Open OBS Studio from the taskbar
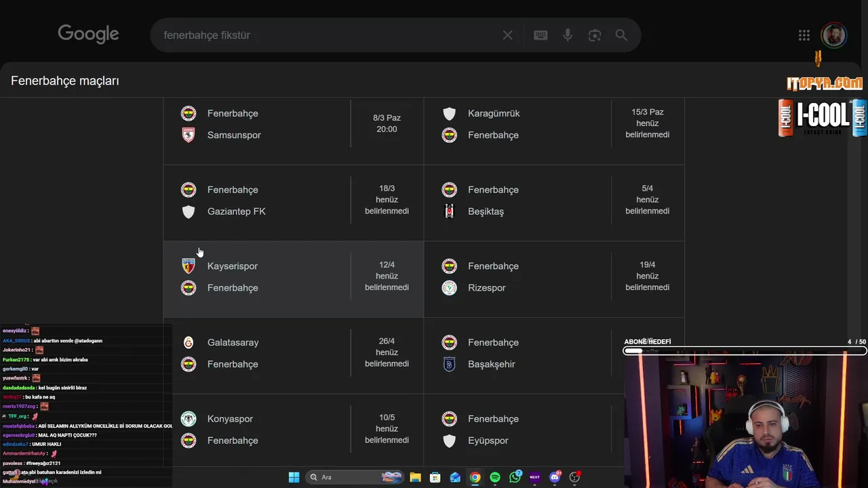Screen dimensions: 868x488 574,477
